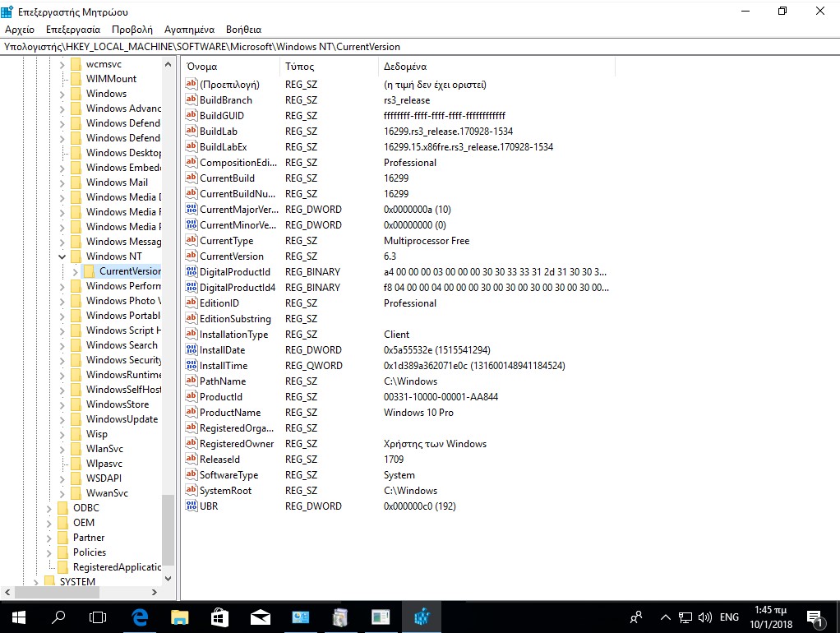
Task: Click the binary icon beside InstallTime
Action: click(192, 364)
